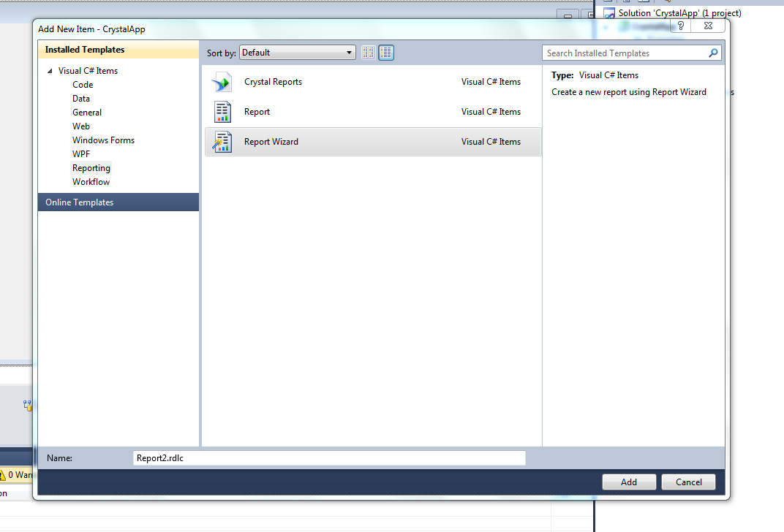The height and width of the screenshot is (532, 784).
Task: Click the Name input field
Action: [330, 458]
